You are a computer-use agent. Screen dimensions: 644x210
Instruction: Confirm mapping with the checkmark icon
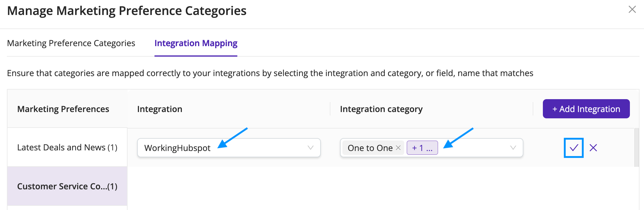573,148
